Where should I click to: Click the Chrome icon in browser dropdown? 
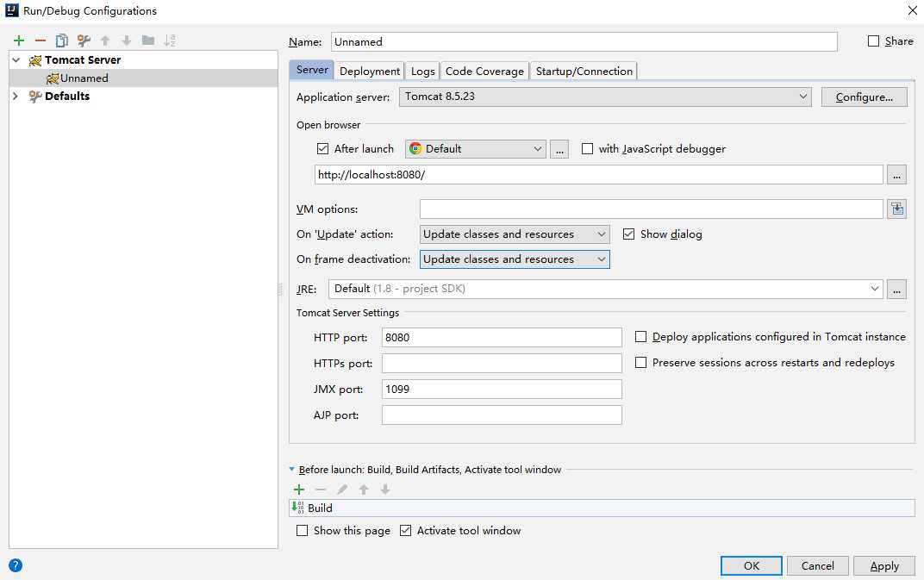(415, 148)
